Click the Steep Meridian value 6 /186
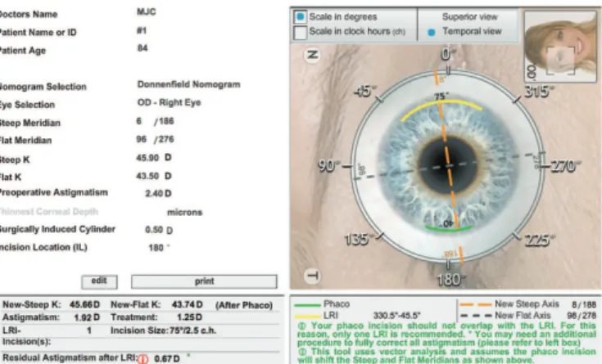The image size is (602, 364). (155, 121)
